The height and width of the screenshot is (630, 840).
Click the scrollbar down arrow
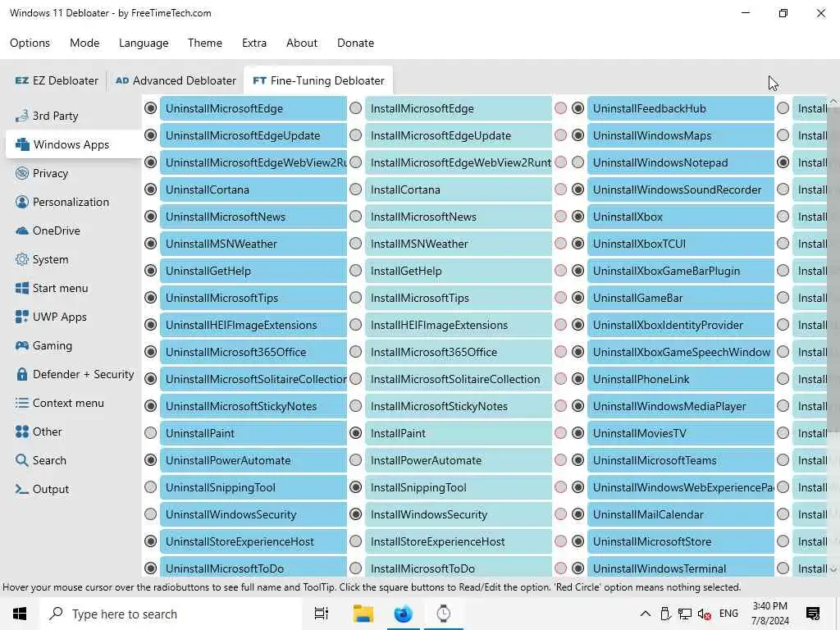[x=833, y=569]
